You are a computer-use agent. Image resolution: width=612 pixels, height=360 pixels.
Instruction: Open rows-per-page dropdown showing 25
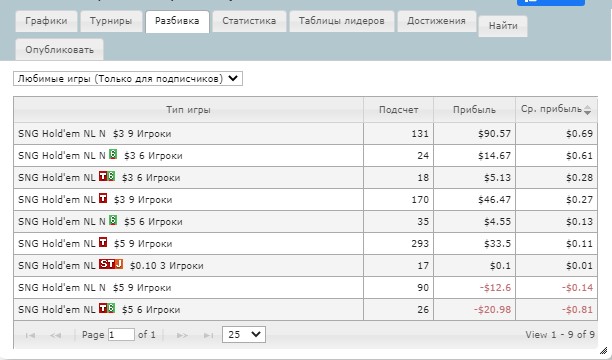pos(244,335)
